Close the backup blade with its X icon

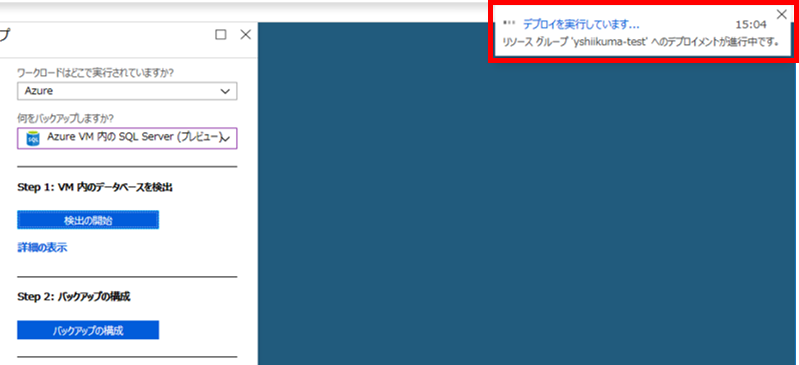point(246,35)
